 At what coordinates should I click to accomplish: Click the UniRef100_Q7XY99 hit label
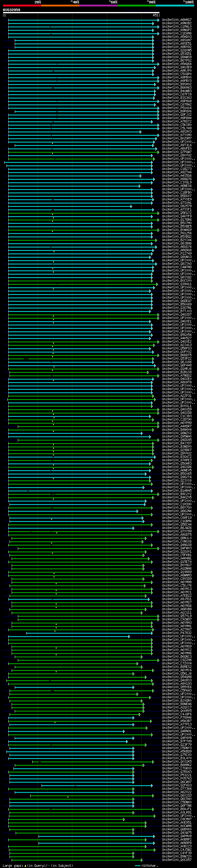[177, 531]
